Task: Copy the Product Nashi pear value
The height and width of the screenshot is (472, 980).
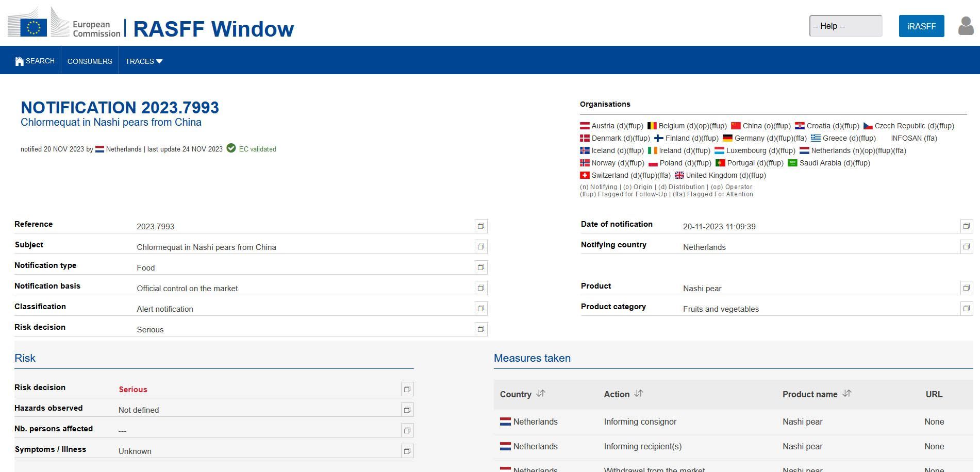Action: click(x=967, y=288)
